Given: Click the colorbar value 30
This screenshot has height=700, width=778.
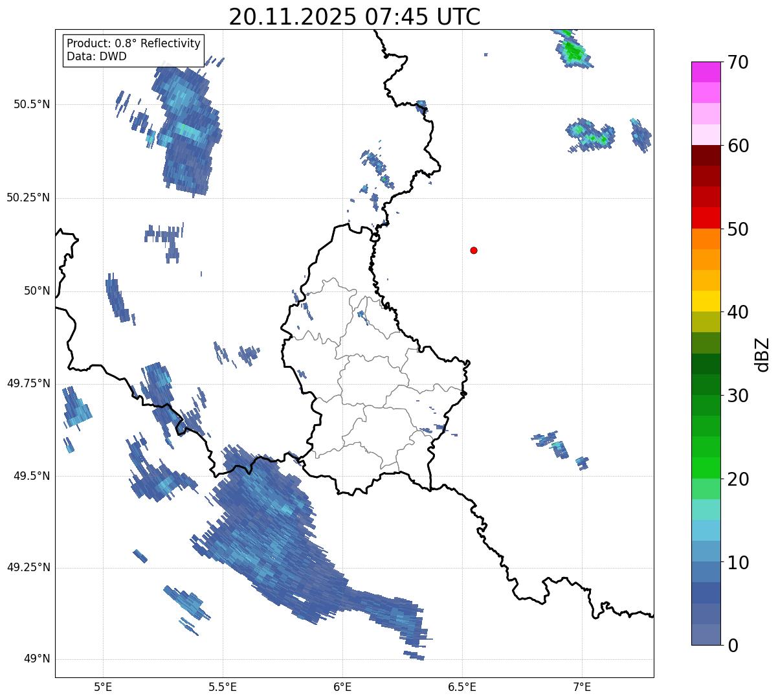Looking at the screenshot, I should tap(739, 396).
